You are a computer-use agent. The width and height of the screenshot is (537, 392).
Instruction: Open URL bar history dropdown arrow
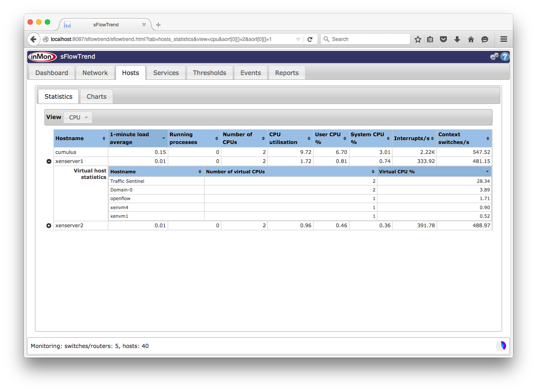[x=298, y=39]
